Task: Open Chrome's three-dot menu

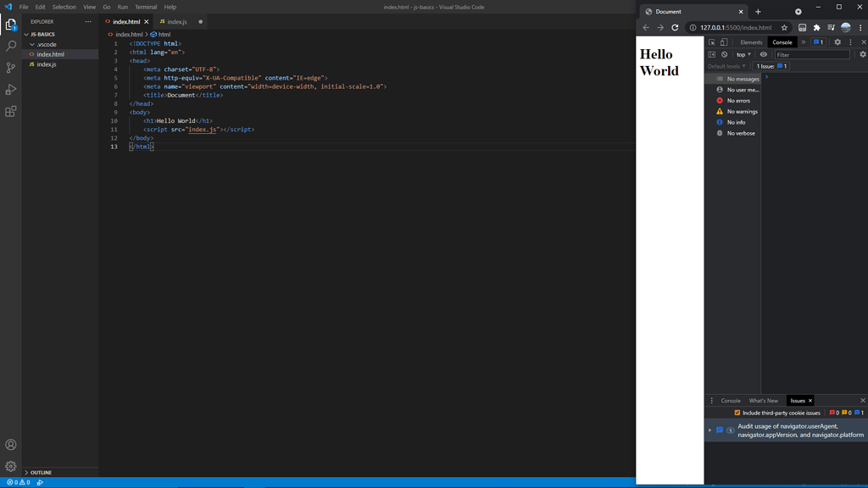Action: (x=860, y=28)
